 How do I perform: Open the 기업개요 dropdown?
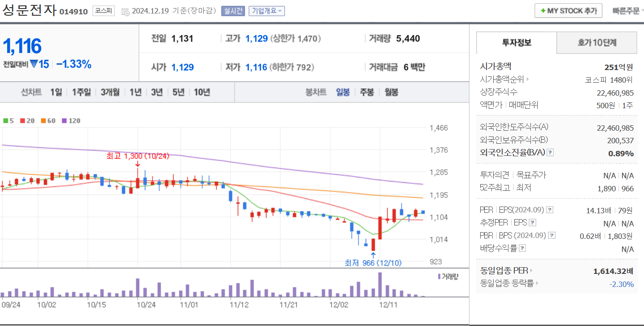point(267,11)
